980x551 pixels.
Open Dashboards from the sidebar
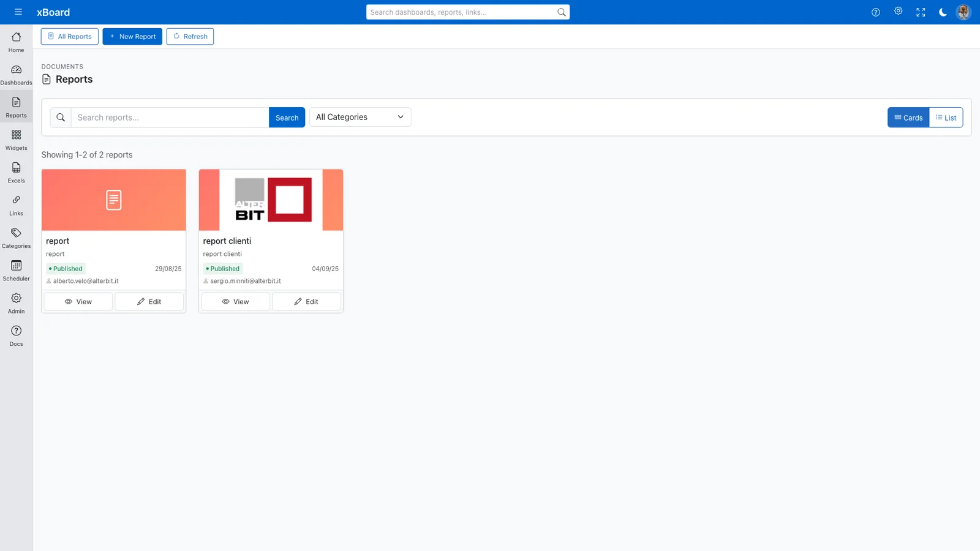click(17, 75)
